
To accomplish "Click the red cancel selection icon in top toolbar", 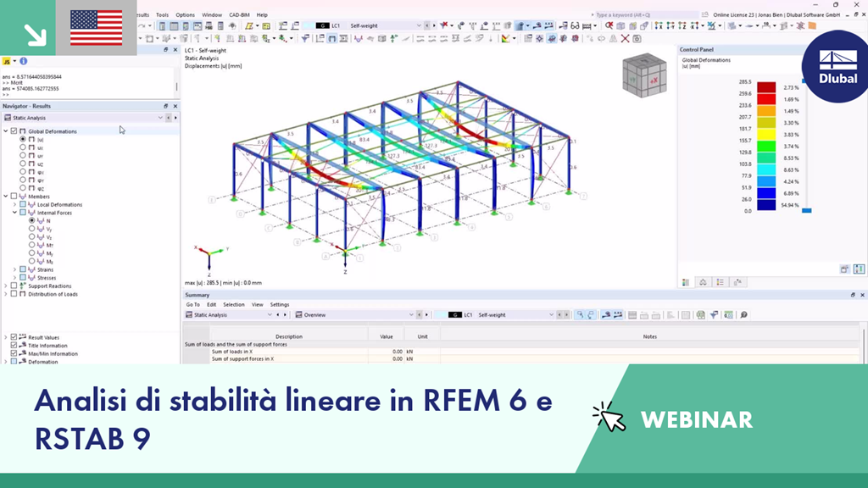I will click(x=609, y=26).
